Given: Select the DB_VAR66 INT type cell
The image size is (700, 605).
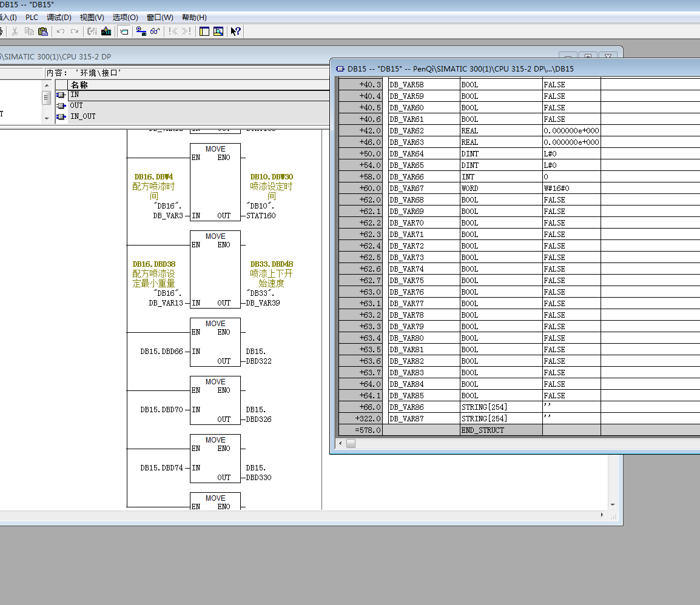Looking at the screenshot, I should pos(501,177).
